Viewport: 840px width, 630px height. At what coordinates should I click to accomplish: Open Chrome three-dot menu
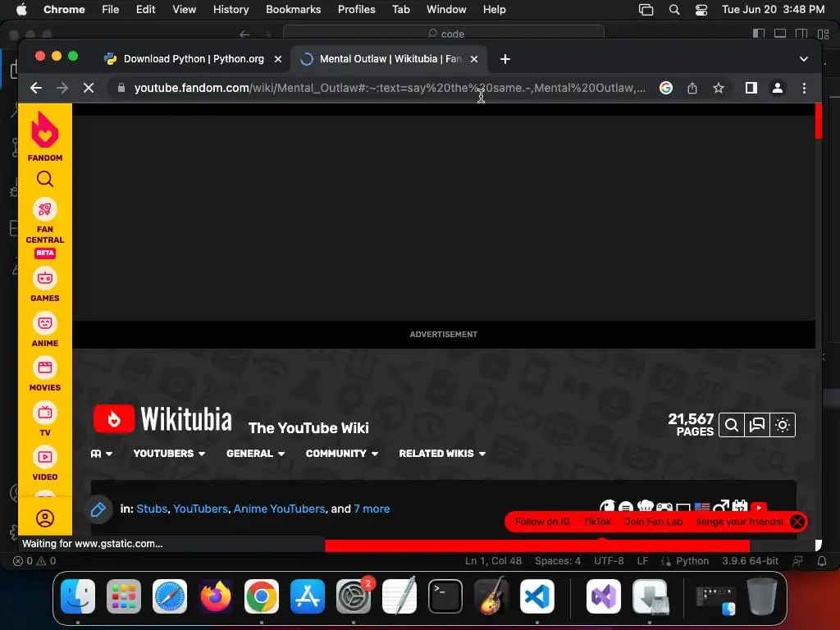[x=804, y=88]
